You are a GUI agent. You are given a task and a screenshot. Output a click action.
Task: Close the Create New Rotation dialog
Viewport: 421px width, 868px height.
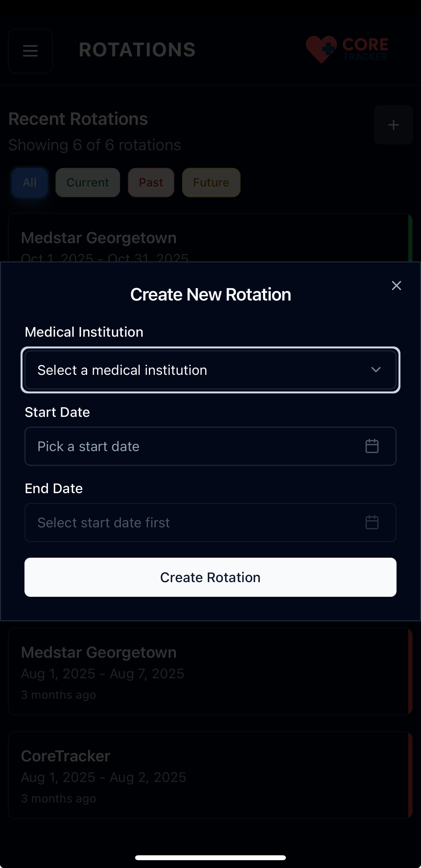[397, 286]
